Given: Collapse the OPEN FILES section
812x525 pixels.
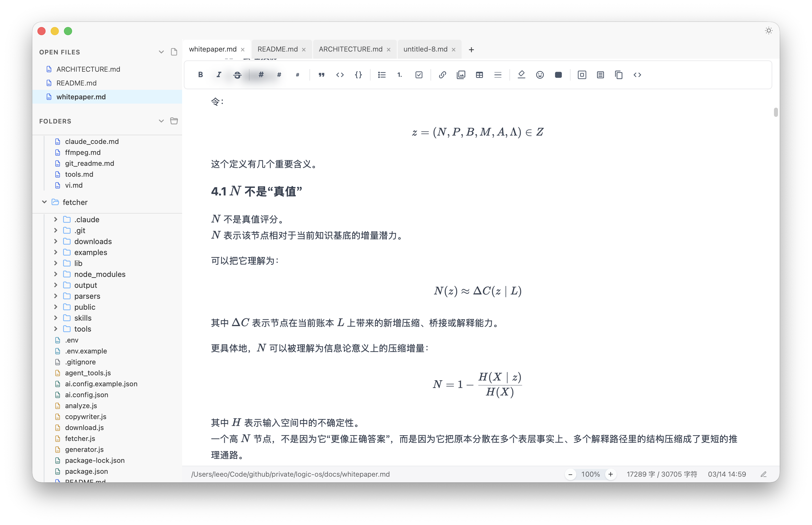Looking at the screenshot, I should [161, 52].
